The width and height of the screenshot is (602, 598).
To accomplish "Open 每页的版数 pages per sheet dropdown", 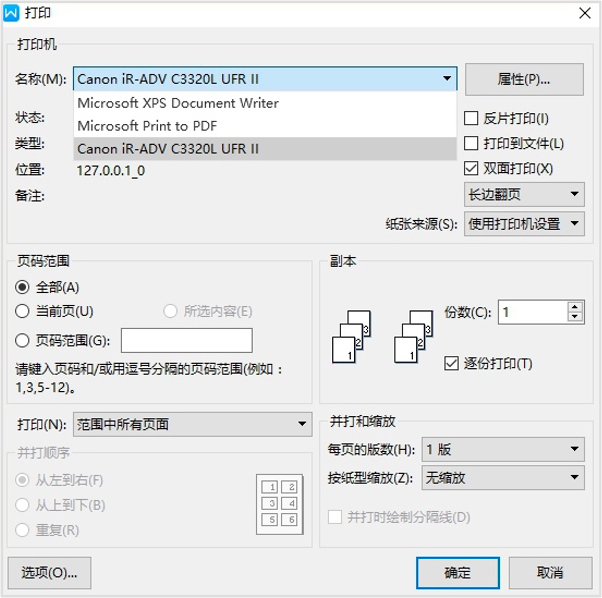I will [x=503, y=449].
